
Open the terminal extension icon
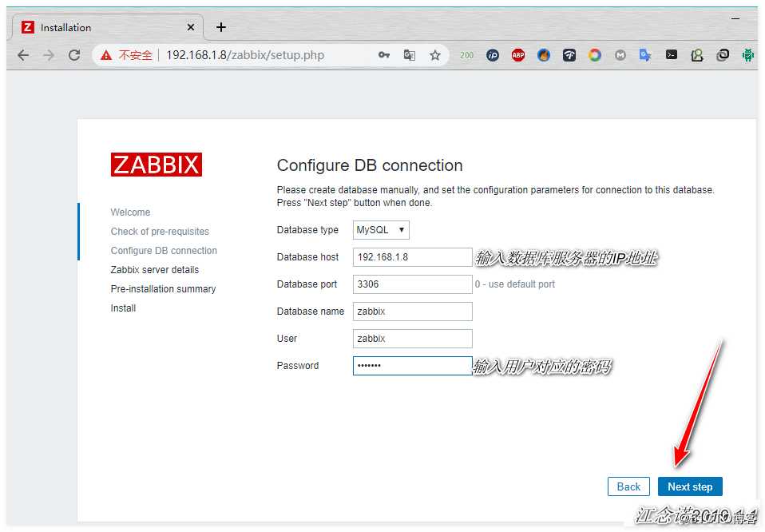point(672,54)
